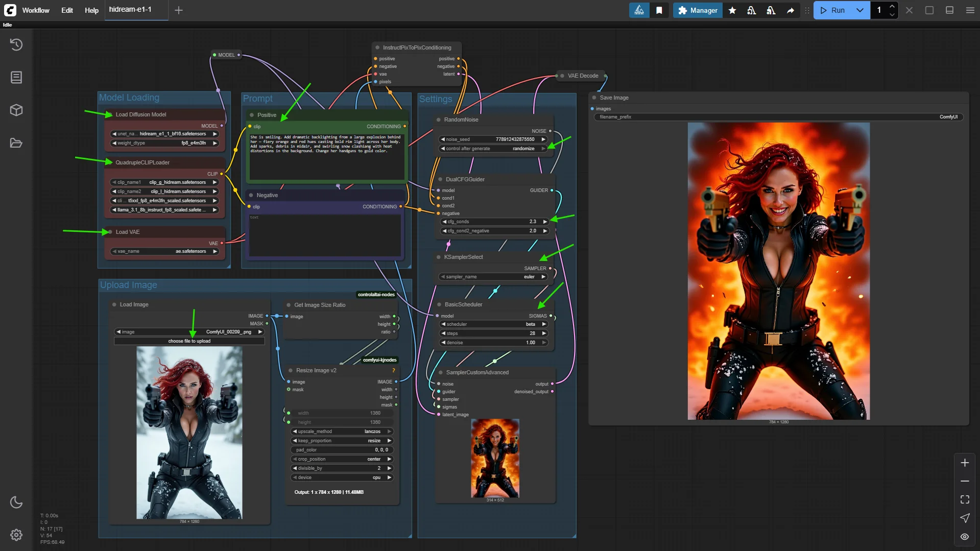Toggle the bottom panel icon in top bar
Image resolution: width=980 pixels, height=551 pixels.
(950, 10)
